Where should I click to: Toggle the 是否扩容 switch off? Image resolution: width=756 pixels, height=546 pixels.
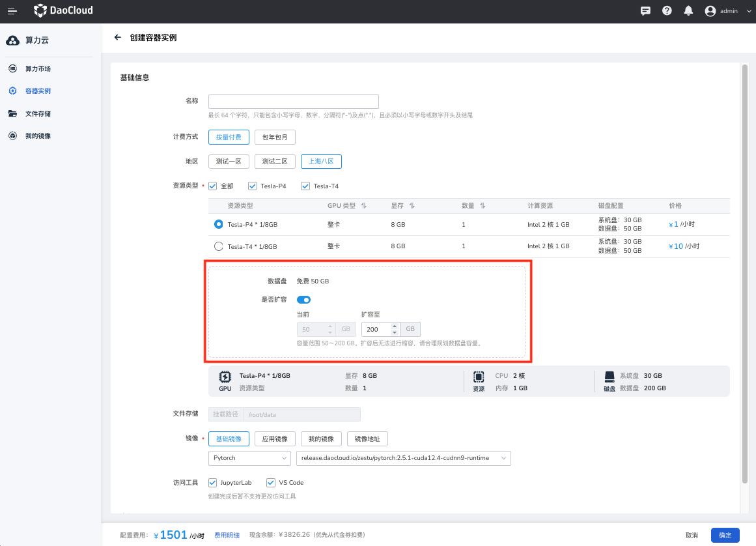point(303,300)
